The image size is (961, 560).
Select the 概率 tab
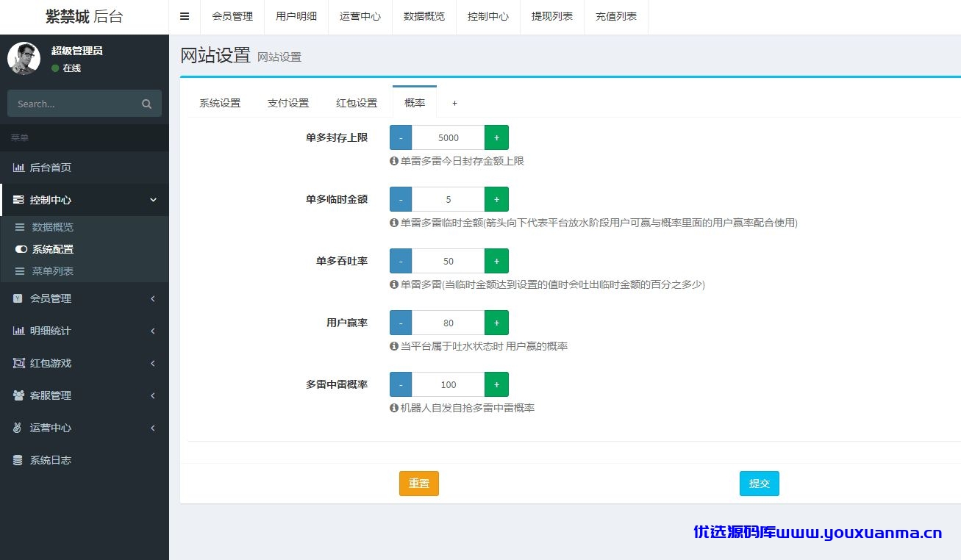(x=415, y=102)
